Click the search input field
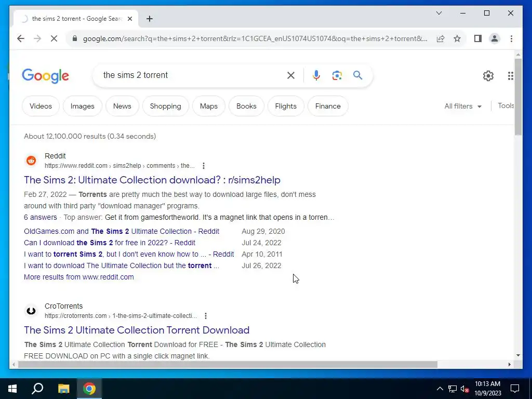Viewport: 532px width, 399px height. point(192,75)
